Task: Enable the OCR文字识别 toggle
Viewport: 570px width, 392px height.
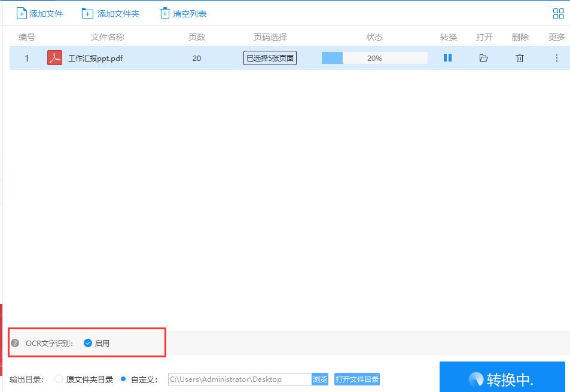Action: click(x=87, y=342)
